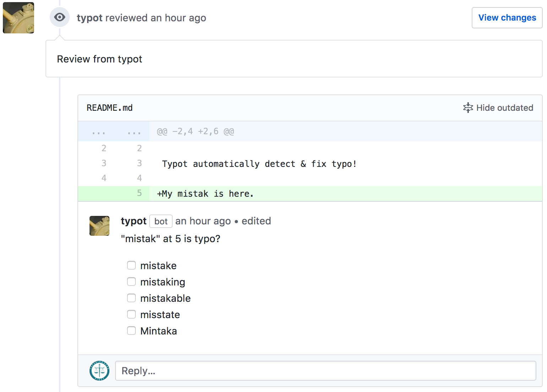Click the added line 'My mistak is here.'
Image resolution: width=547 pixels, height=392 pixels.
tap(205, 194)
